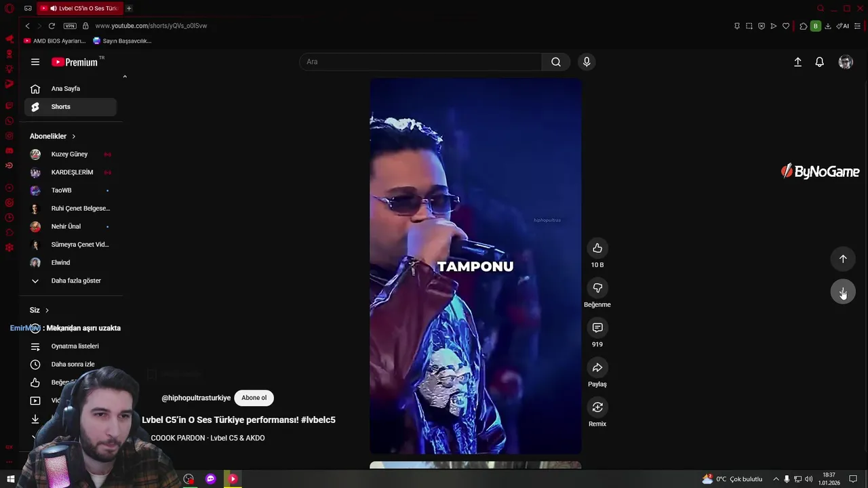
Task: Take a snapshot with capture icon
Action: pos(749,26)
